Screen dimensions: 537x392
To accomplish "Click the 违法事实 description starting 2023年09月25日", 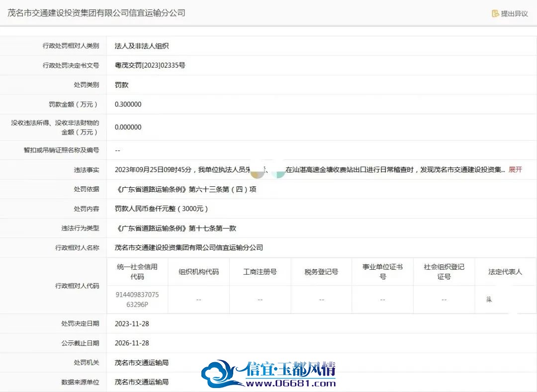I will point(310,169).
